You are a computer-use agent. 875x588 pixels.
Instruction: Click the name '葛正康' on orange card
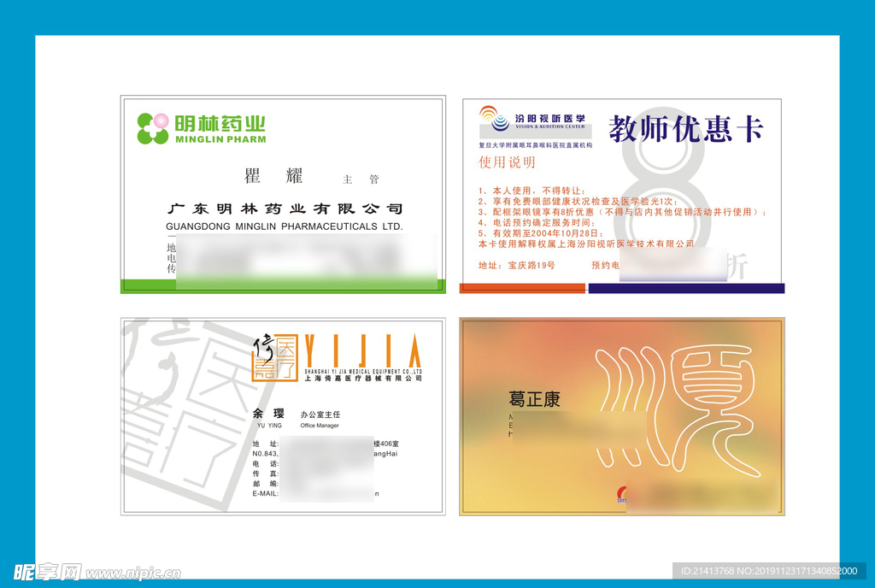(x=534, y=399)
